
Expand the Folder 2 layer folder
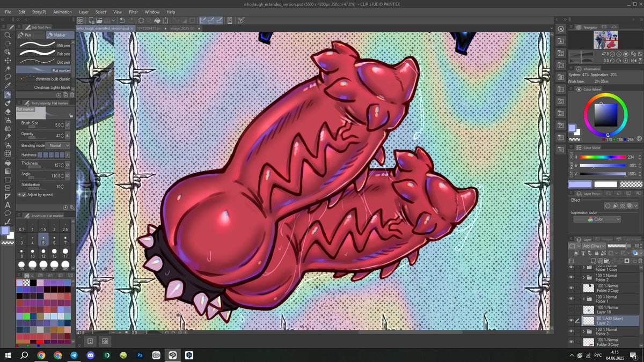(583, 278)
